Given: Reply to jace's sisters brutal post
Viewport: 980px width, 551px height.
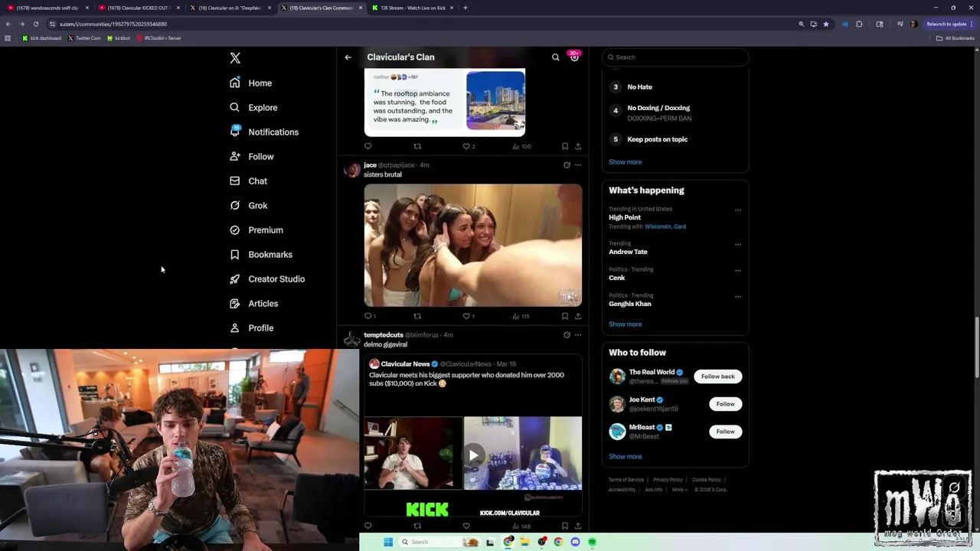Looking at the screenshot, I should pyautogui.click(x=368, y=316).
